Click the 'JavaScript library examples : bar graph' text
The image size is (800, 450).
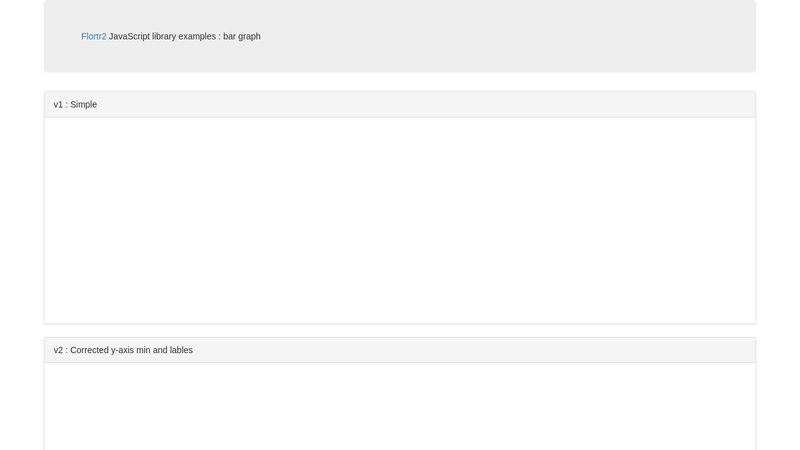185,37
